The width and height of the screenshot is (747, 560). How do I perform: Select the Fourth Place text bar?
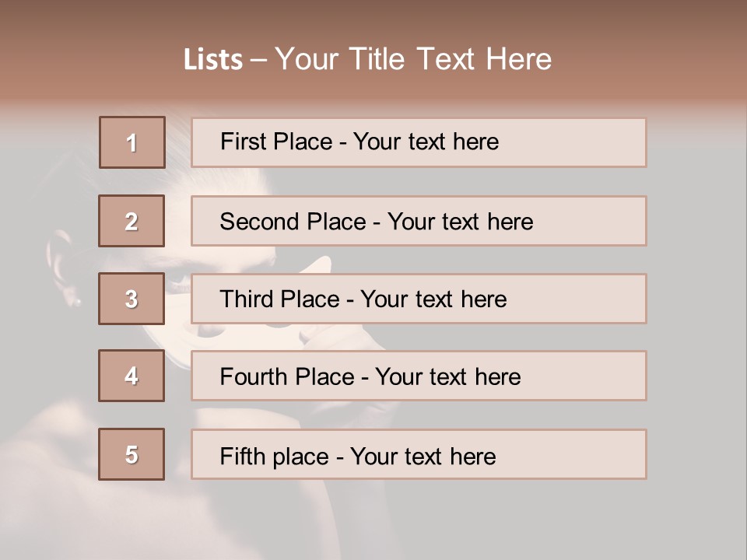tap(419, 376)
